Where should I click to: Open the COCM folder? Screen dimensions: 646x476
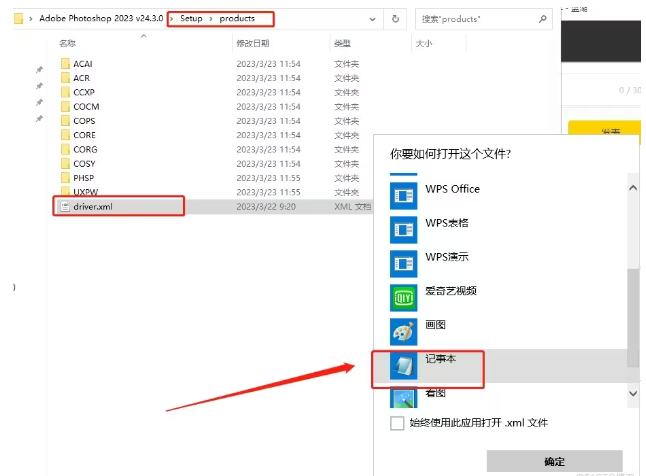click(x=86, y=107)
